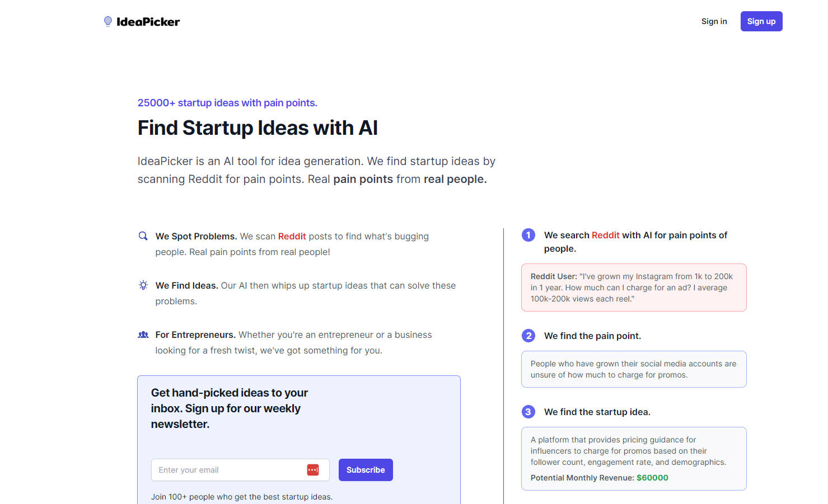Click the red Reddit word in Spot Problems

tap(292, 236)
